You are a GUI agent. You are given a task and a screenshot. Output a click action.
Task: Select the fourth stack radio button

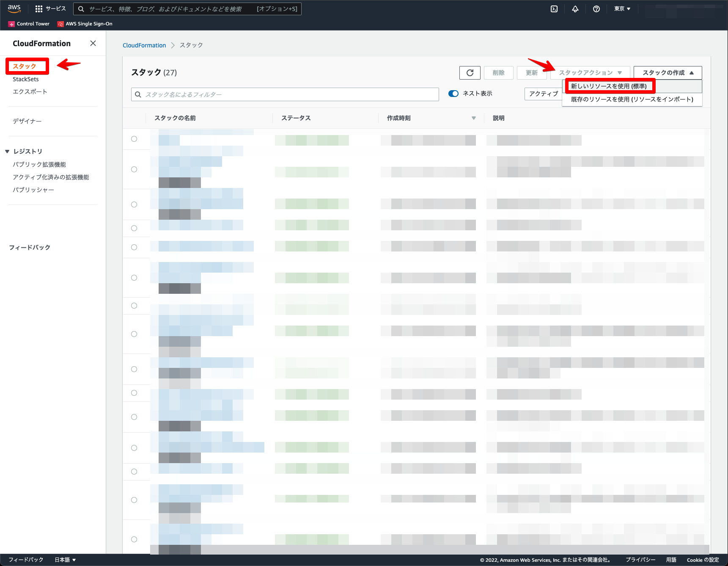click(134, 228)
